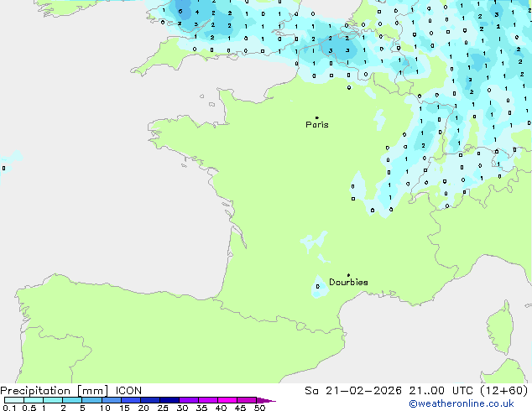Click the Dourbies city label
This screenshot has width=532, height=411.
coord(348,282)
